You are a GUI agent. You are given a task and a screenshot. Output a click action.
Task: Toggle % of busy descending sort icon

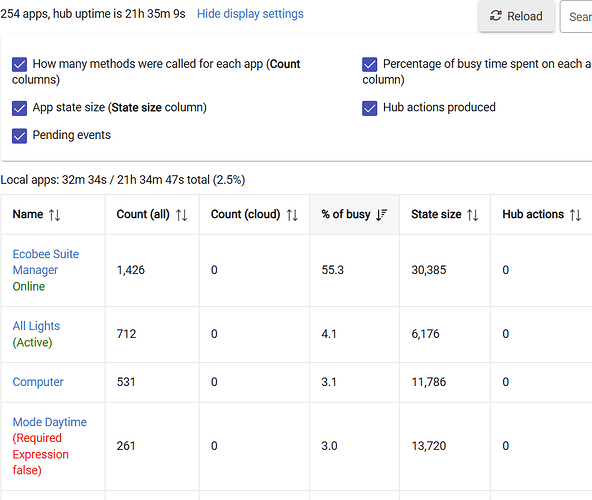381,215
